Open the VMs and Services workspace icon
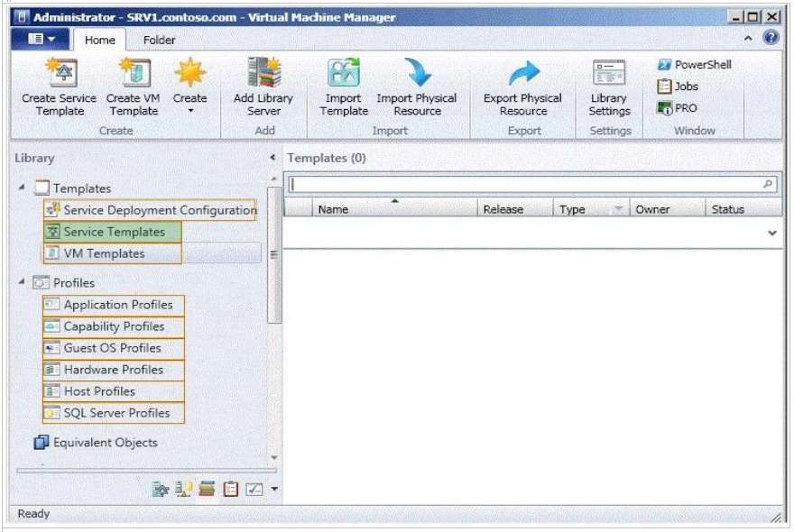This screenshot has height=532, width=794. pos(160,489)
